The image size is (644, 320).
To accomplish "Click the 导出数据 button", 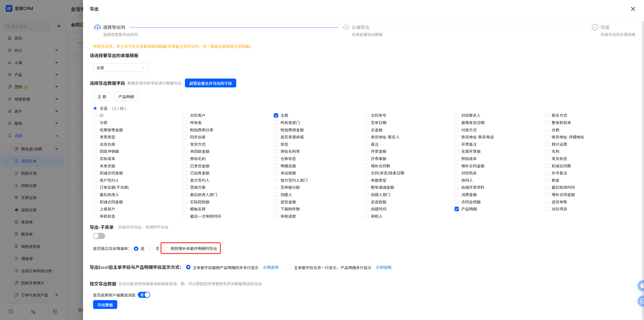I will [105, 305].
